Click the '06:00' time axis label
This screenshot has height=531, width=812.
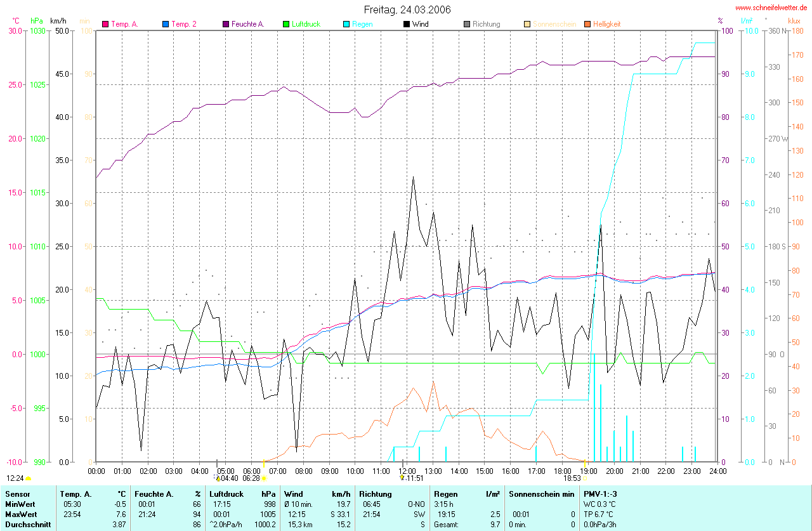[251, 471]
